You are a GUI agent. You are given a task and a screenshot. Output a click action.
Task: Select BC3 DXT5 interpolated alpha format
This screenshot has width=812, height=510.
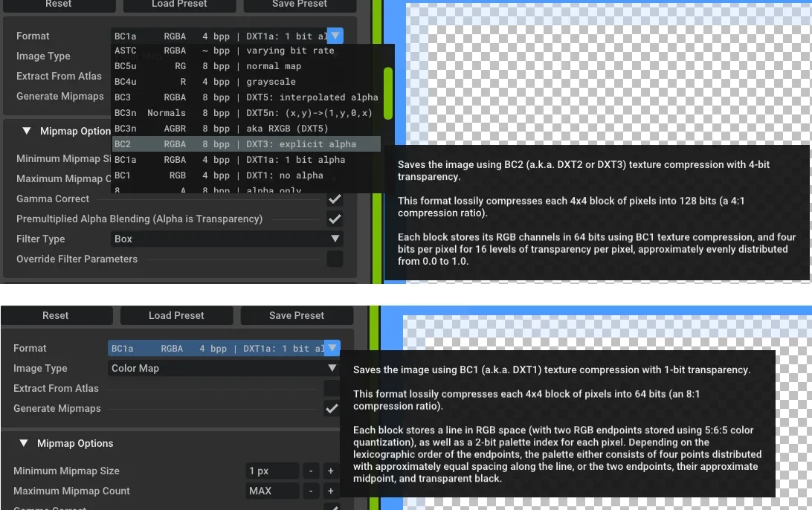pyautogui.click(x=247, y=97)
